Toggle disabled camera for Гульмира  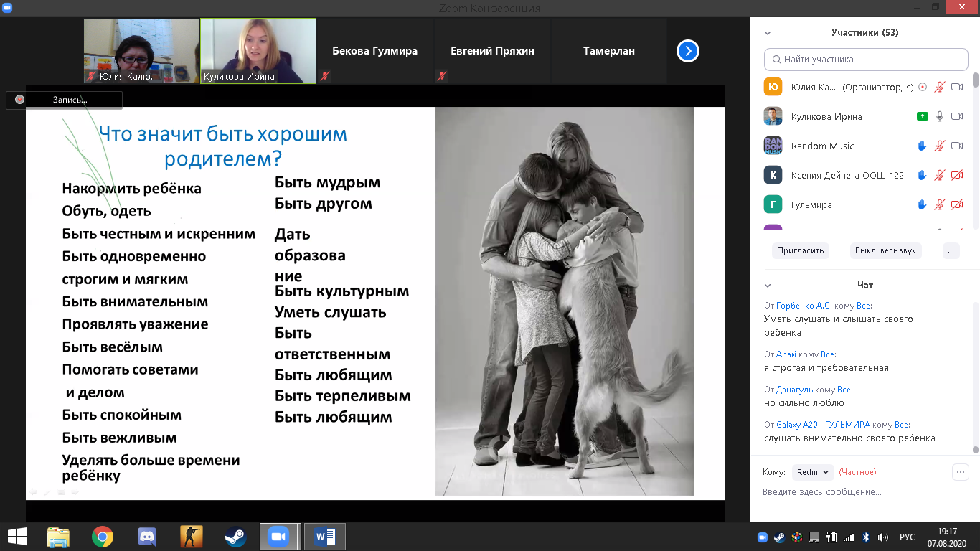tap(956, 204)
